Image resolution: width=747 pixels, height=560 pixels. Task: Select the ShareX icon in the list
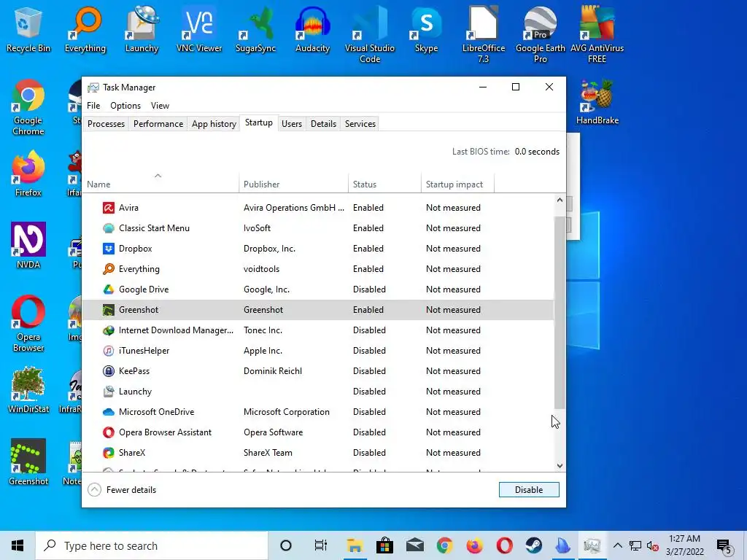coord(109,453)
